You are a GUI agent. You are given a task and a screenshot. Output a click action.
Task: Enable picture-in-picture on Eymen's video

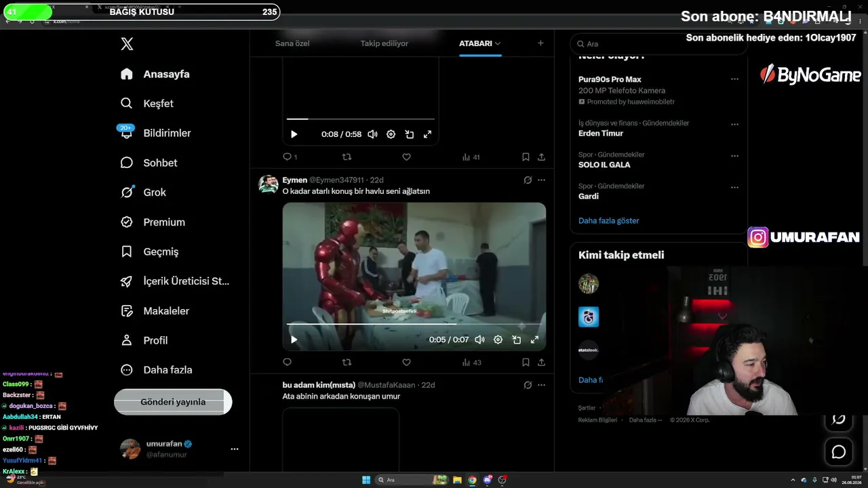(x=517, y=340)
